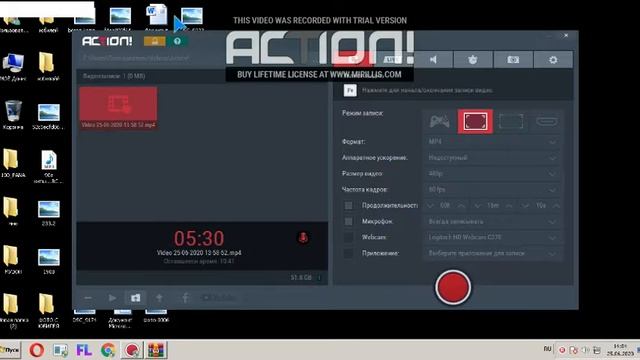This screenshot has height=360, width=640.
Task: Open WinRAR from the taskbar
Action: [x=156, y=350]
